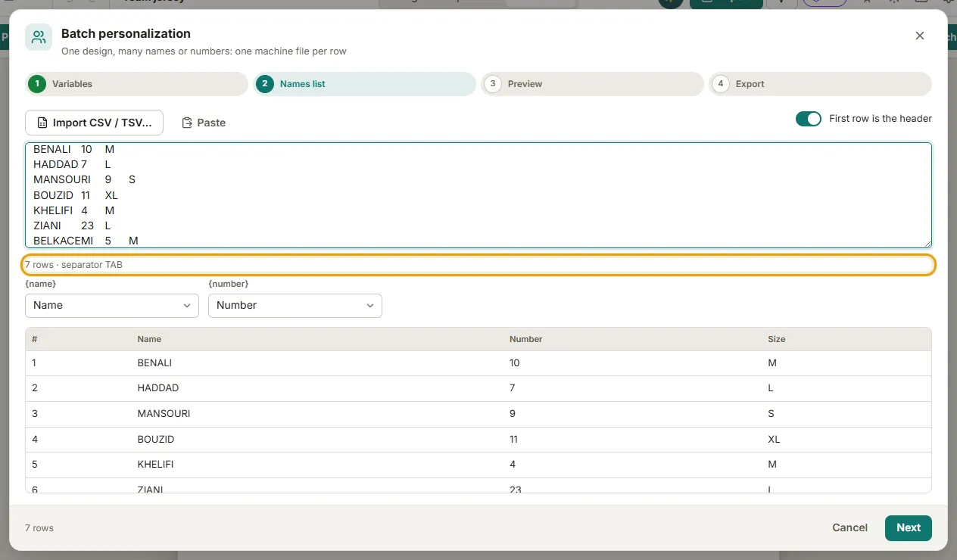Viewport: 957px width, 560px height.
Task: Click the Size column header
Action: 776,339
